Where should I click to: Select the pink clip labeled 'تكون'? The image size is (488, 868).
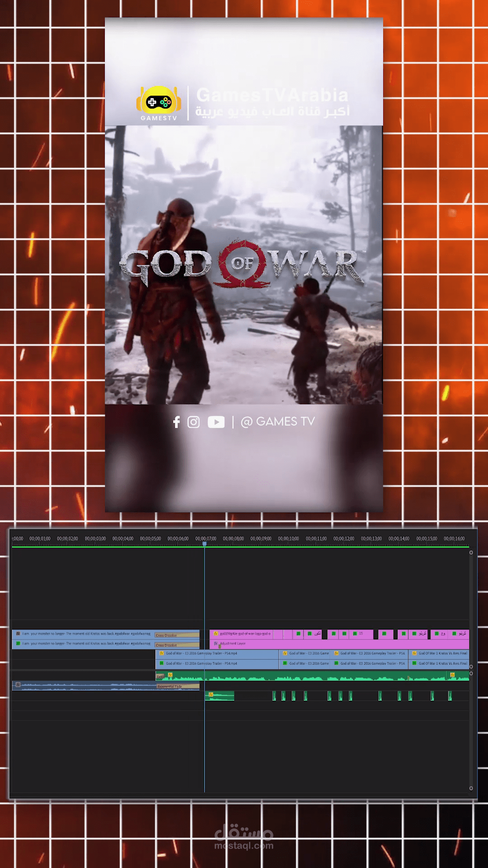click(313, 634)
